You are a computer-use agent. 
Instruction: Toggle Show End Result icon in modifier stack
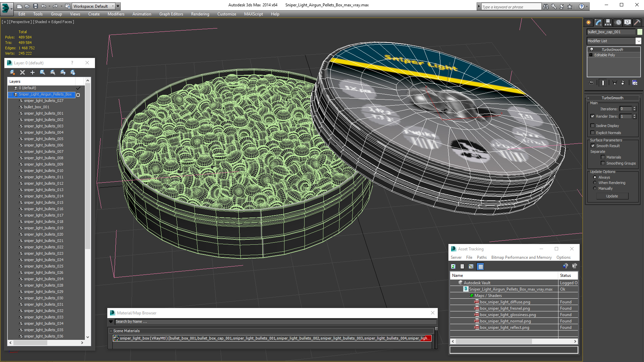(x=603, y=82)
